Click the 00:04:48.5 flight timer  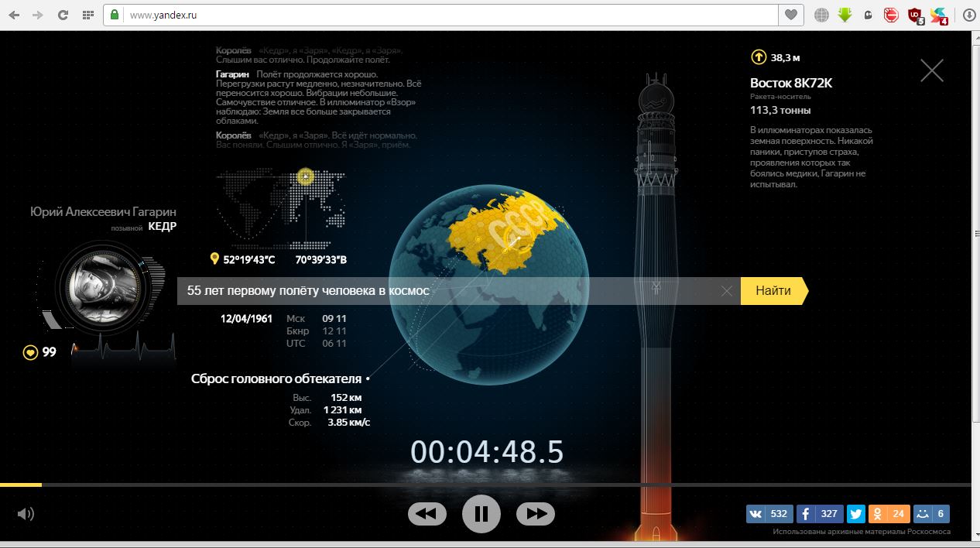coord(487,452)
